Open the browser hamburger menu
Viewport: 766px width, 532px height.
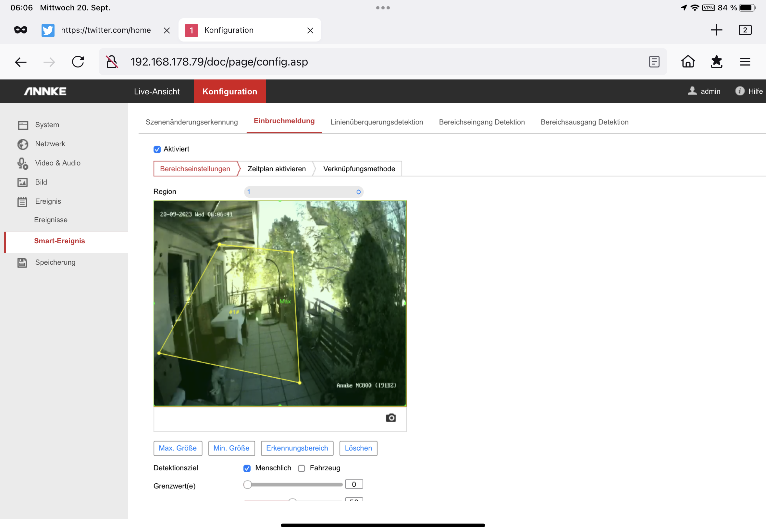pyautogui.click(x=745, y=62)
